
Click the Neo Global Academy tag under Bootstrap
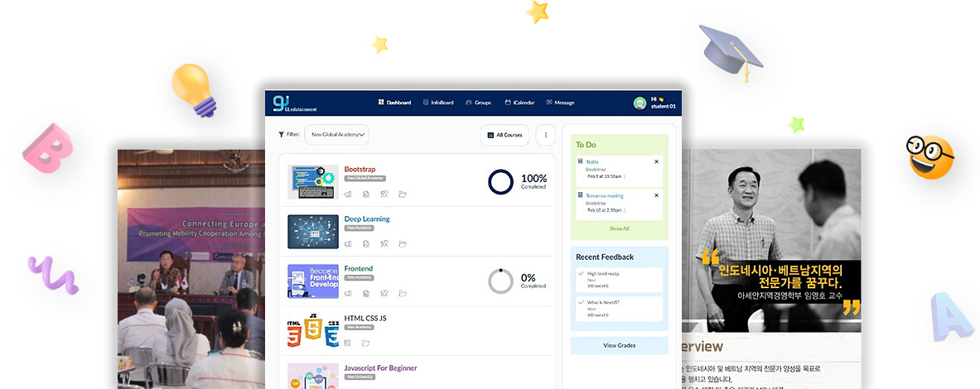click(364, 179)
